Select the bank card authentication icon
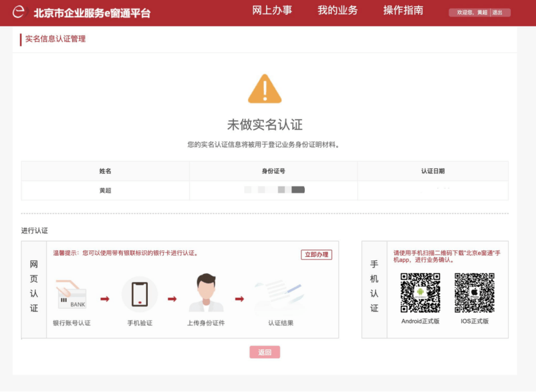This screenshot has width=536, height=392. click(71, 294)
